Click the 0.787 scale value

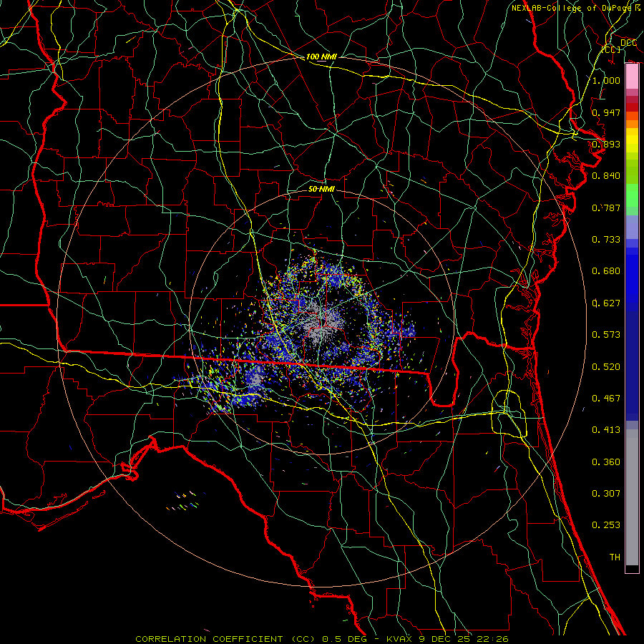click(x=606, y=208)
